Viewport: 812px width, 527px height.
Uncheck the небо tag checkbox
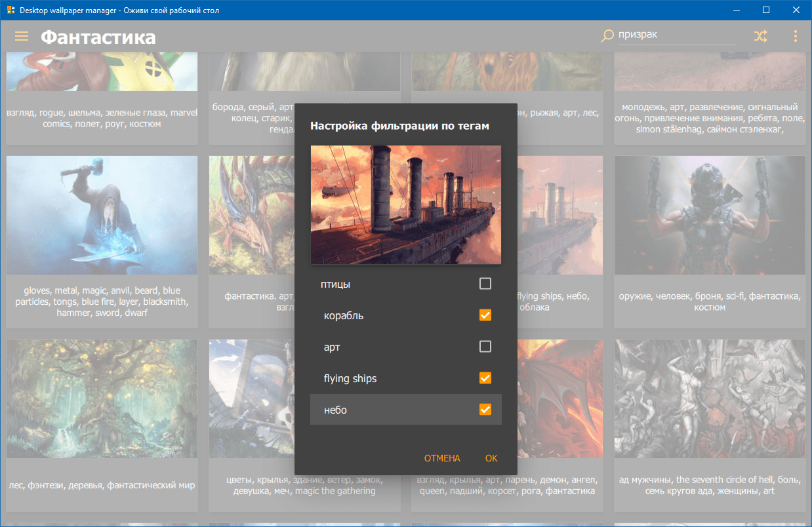point(485,410)
